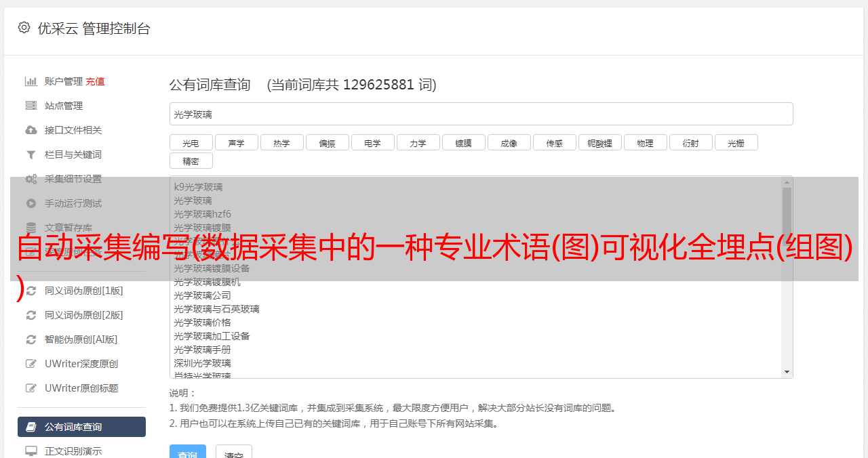Viewport: 868px width, 458px height.
Task: Click the filter icon for 栏目与关键词
Action: (31, 154)
